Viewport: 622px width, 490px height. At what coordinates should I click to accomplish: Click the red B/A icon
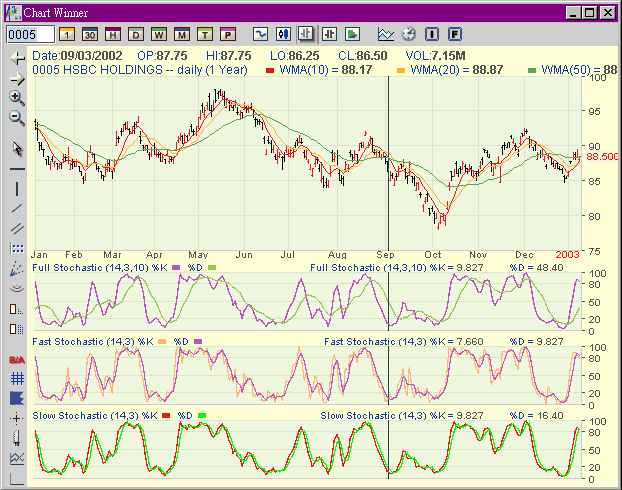17,359
